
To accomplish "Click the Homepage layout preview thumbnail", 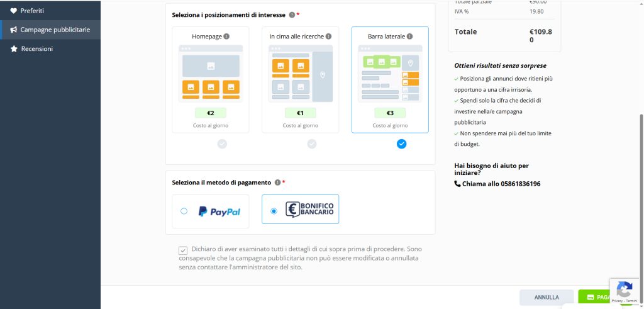I will pyautogui.click(x=211, y=73).
